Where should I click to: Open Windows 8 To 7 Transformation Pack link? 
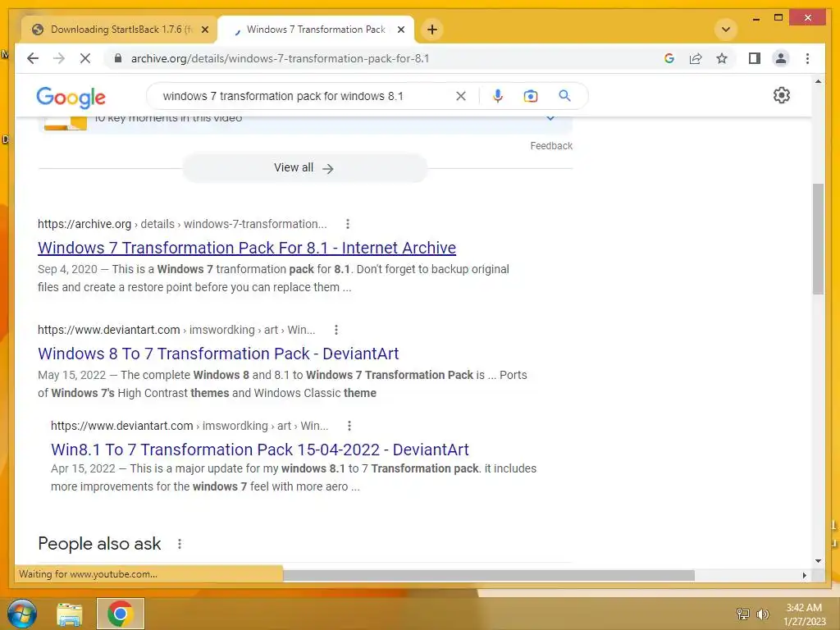218,354
